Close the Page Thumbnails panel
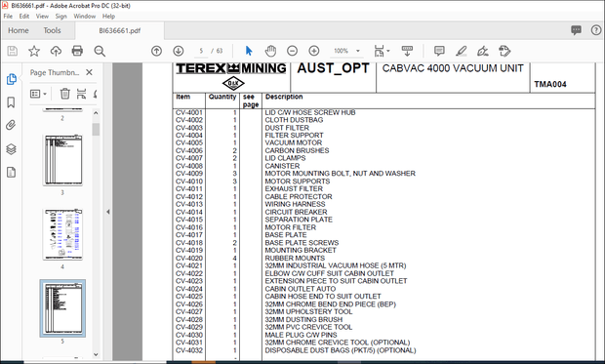 tap(89, 72)
